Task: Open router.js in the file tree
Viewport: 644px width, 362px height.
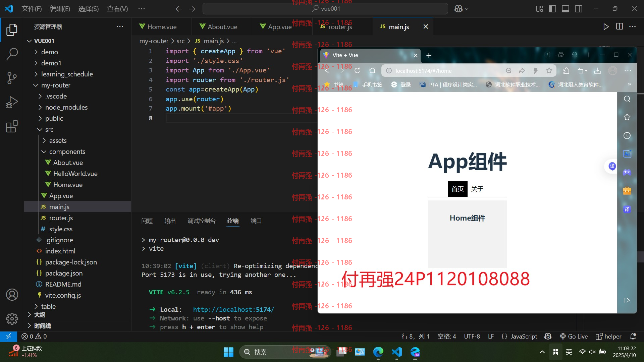Action: point(61,218)
